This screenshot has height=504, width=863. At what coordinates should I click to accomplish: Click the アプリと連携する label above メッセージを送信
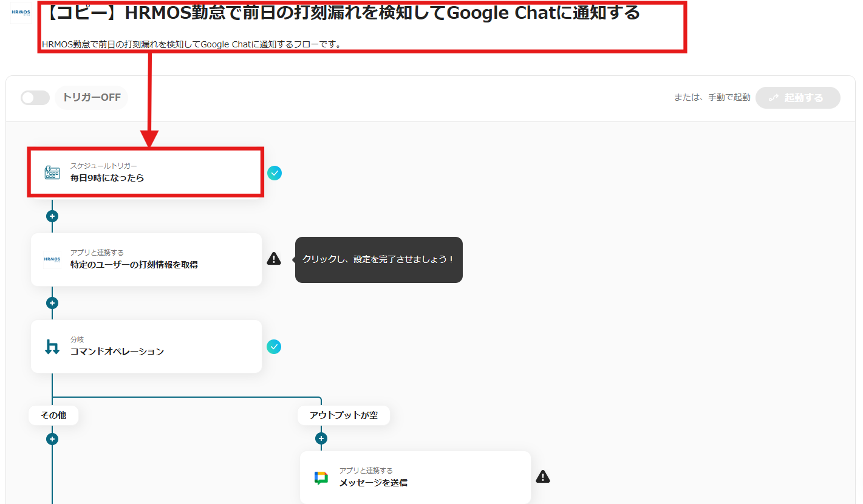click(x=366, y=471)
